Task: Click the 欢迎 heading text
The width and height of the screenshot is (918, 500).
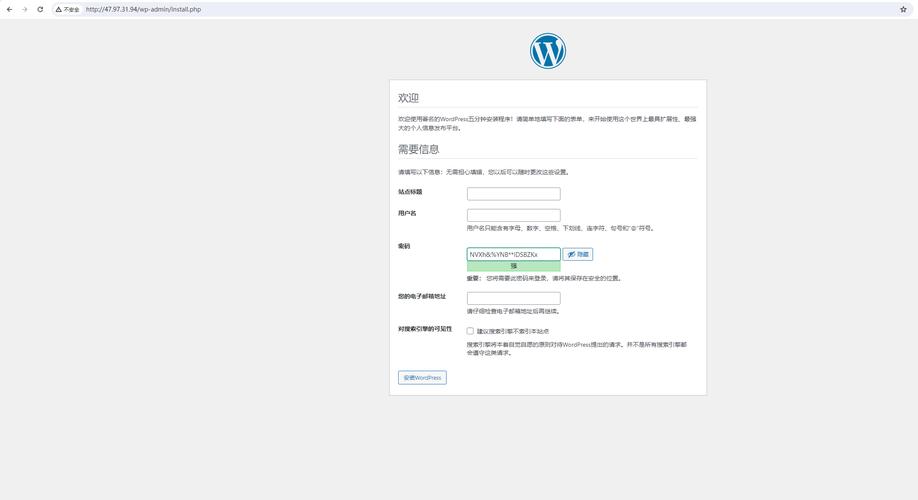Action: pyautogui.click(x=408, y=98)
